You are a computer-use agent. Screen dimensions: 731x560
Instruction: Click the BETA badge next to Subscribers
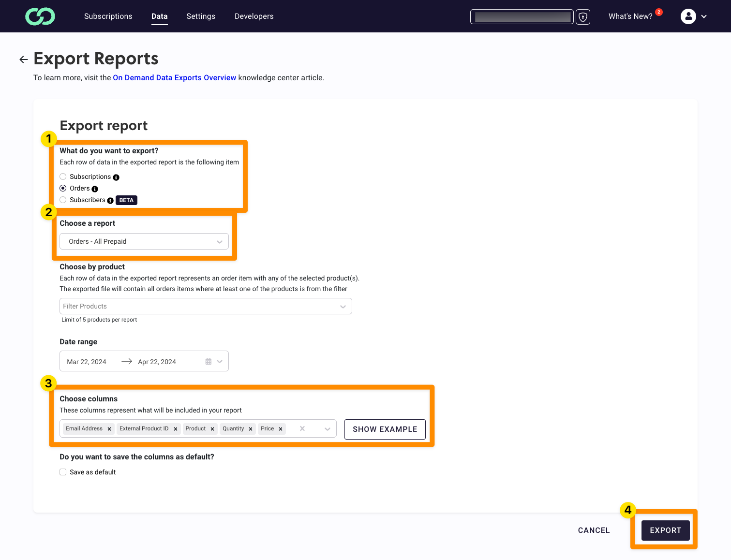click(x=126, y=200)
